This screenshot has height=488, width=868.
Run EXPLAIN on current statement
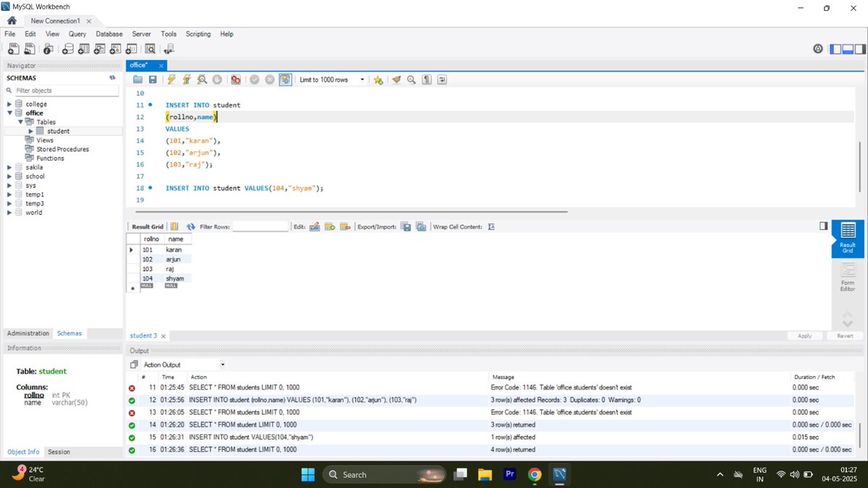point(202,80)
